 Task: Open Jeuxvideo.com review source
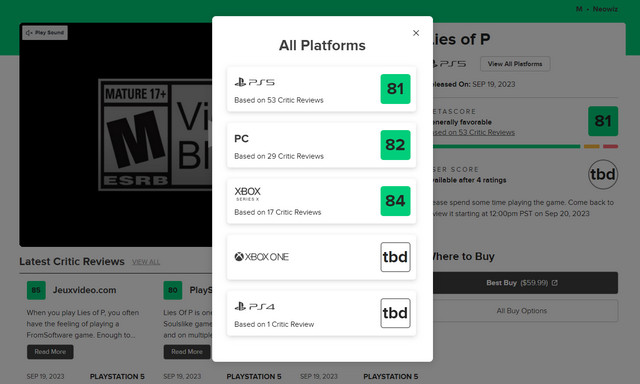[84, 290]
